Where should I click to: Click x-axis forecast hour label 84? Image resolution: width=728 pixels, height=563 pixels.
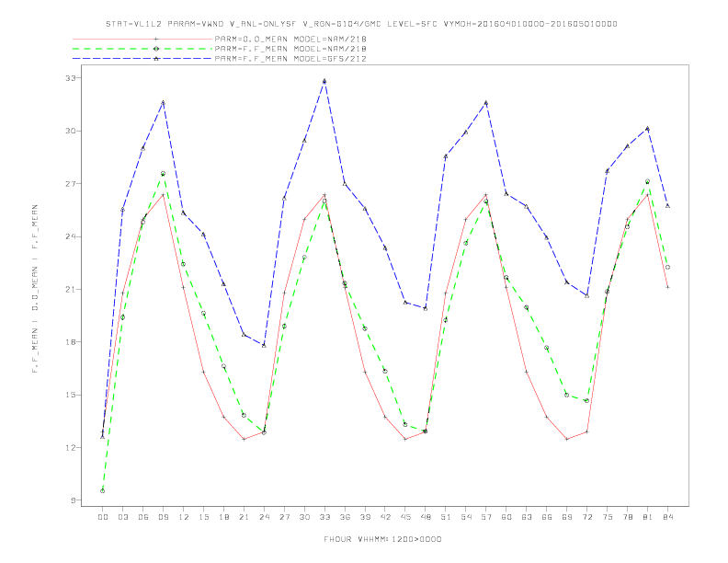pos(667,517)
